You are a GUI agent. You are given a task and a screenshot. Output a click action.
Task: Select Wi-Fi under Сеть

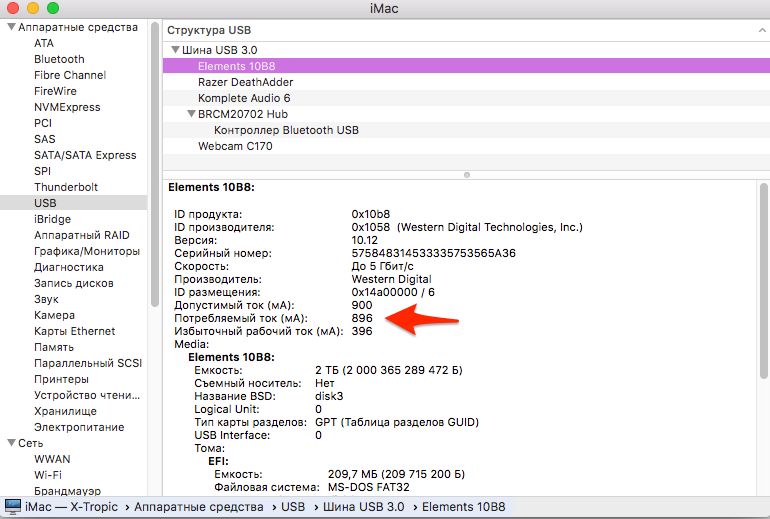click(x=48, y=475)
